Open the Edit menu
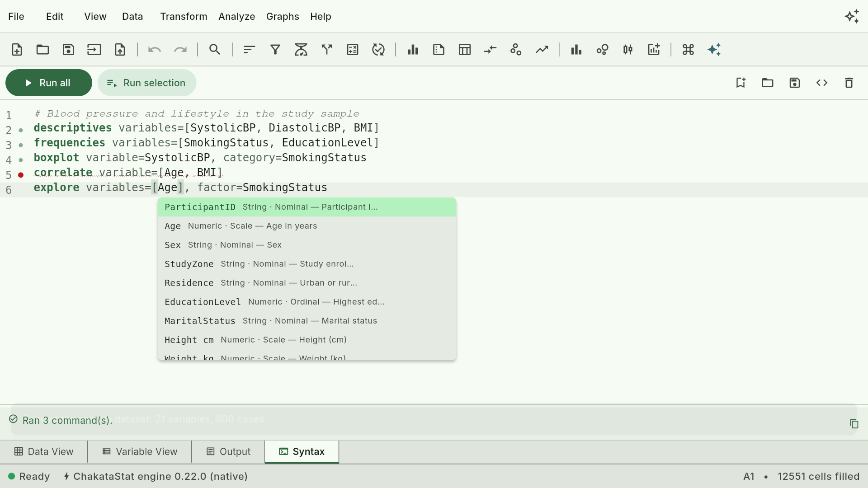The height and width of the screenshot is (488, 868). coord(55,17)
